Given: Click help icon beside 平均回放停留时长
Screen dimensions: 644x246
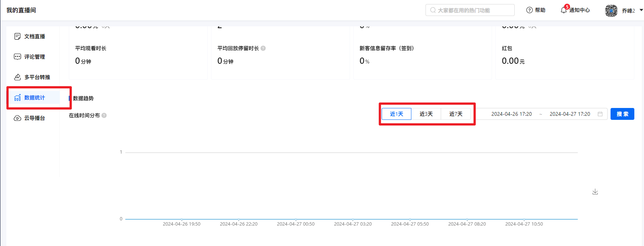Looking at the screenshot, I should (263, 48).
